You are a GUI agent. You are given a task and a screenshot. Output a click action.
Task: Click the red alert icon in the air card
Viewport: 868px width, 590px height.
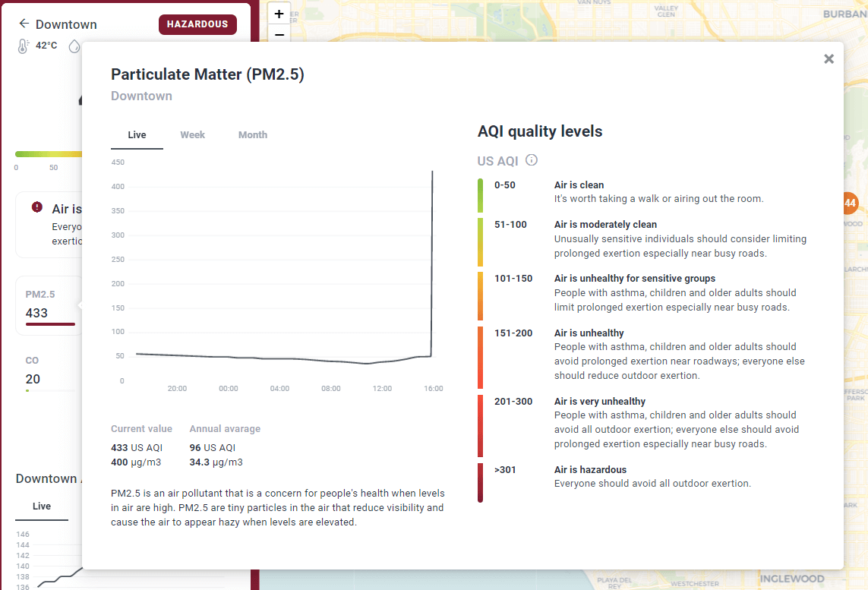click(37, 207)
